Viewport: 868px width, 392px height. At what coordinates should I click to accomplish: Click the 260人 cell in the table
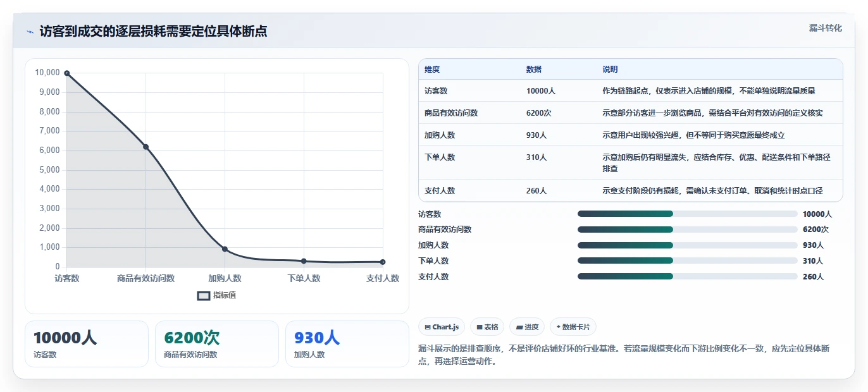click(x=536, y=191)
